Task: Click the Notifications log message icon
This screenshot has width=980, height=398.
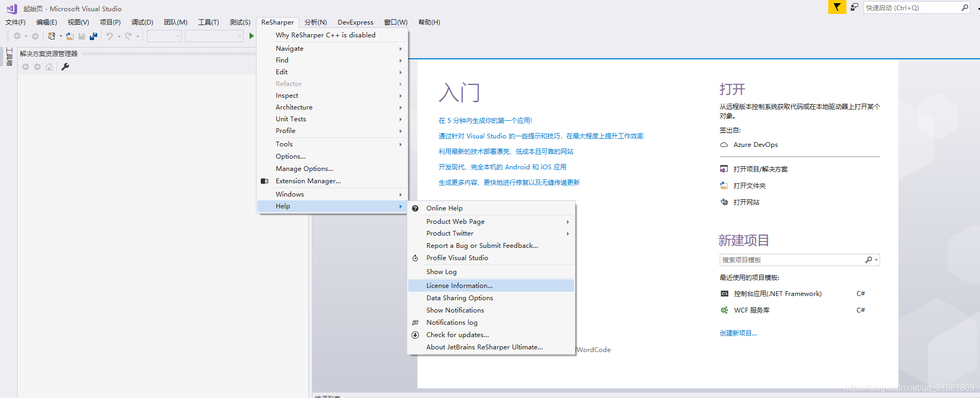Action: [x=415, y=323]
